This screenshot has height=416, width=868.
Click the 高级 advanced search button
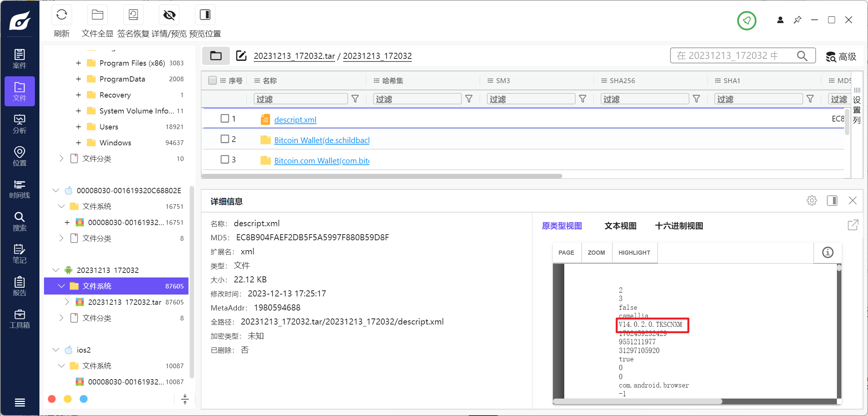(x=840, y=55)
